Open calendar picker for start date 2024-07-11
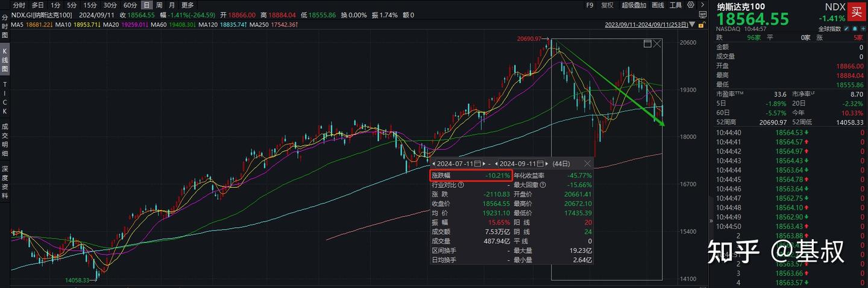 click(x=477, y=164)
